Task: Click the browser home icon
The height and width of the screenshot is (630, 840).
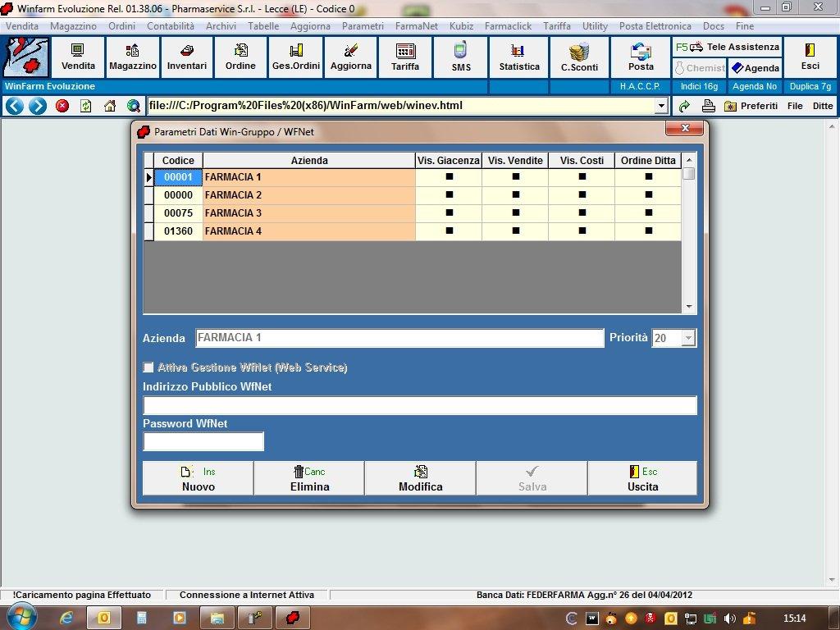Action: coord(110,106)
